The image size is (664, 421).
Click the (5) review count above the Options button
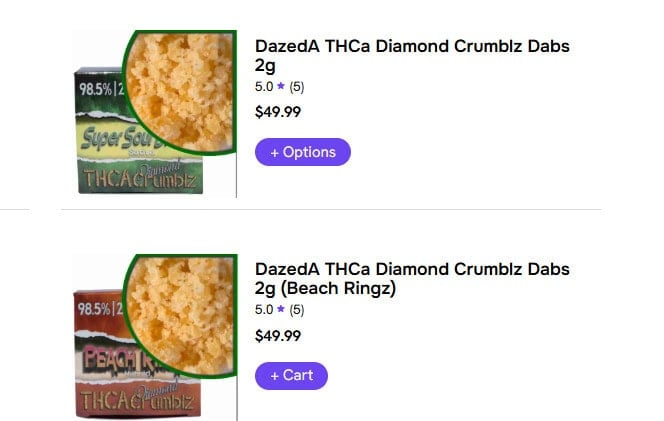297,86
